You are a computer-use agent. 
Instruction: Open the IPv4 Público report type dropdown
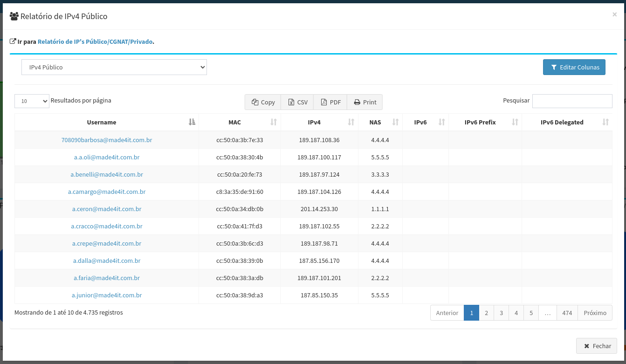point(114,67)
